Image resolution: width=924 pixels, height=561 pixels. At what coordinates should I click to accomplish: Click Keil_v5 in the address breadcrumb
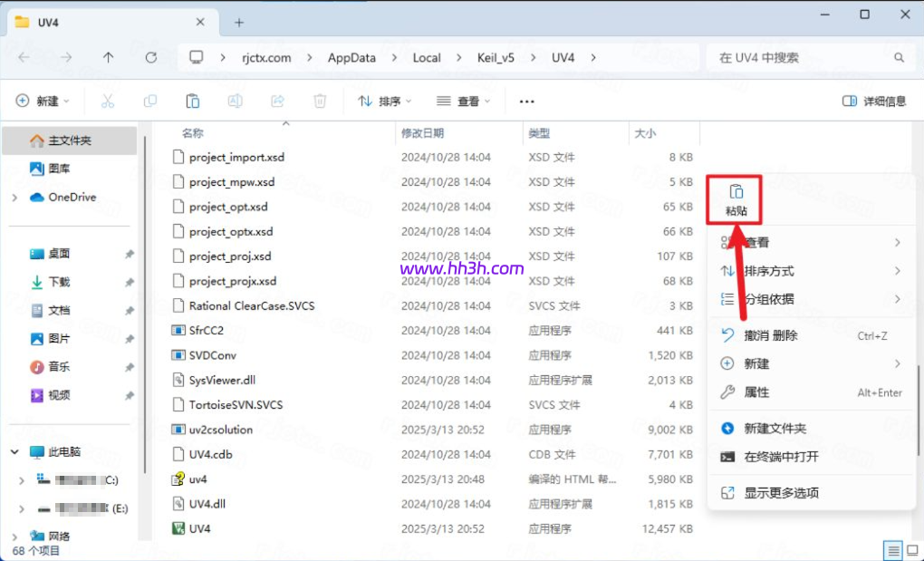coord(496,57)
